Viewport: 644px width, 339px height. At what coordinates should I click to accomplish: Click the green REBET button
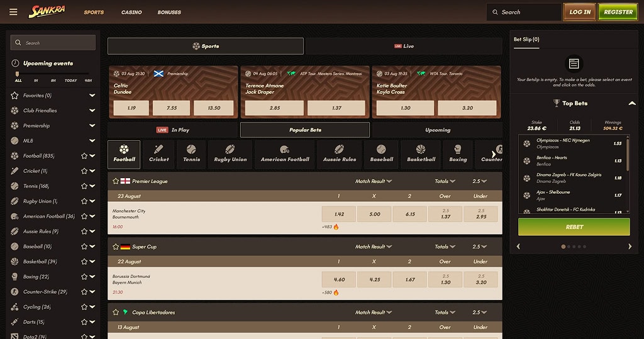point(574,227)
